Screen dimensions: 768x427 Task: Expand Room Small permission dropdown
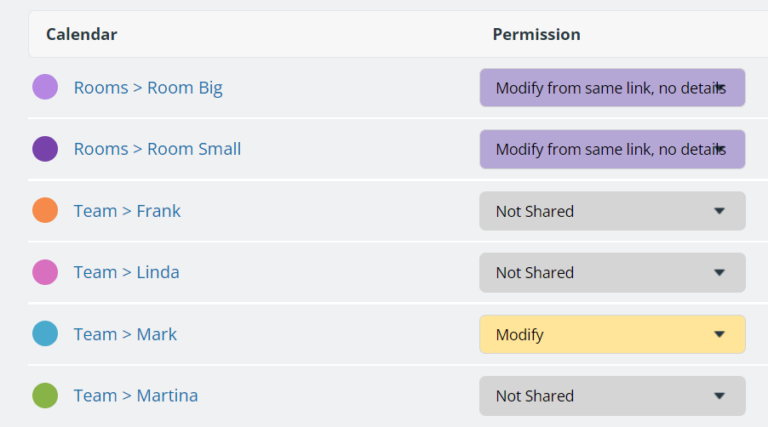pyautogui.click(x=612, y=149)
